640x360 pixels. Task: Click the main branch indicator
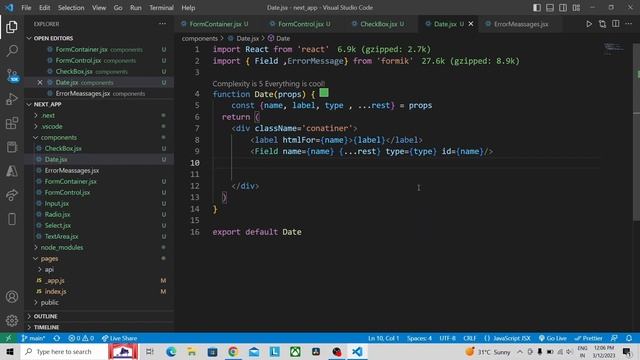tap(33, 338)
